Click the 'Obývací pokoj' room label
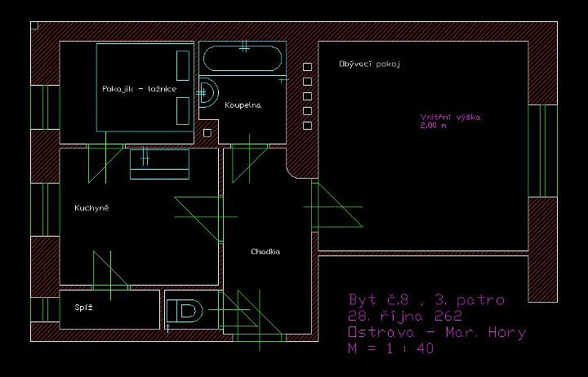Screen dimensions: 588x377 coord(369,64)
